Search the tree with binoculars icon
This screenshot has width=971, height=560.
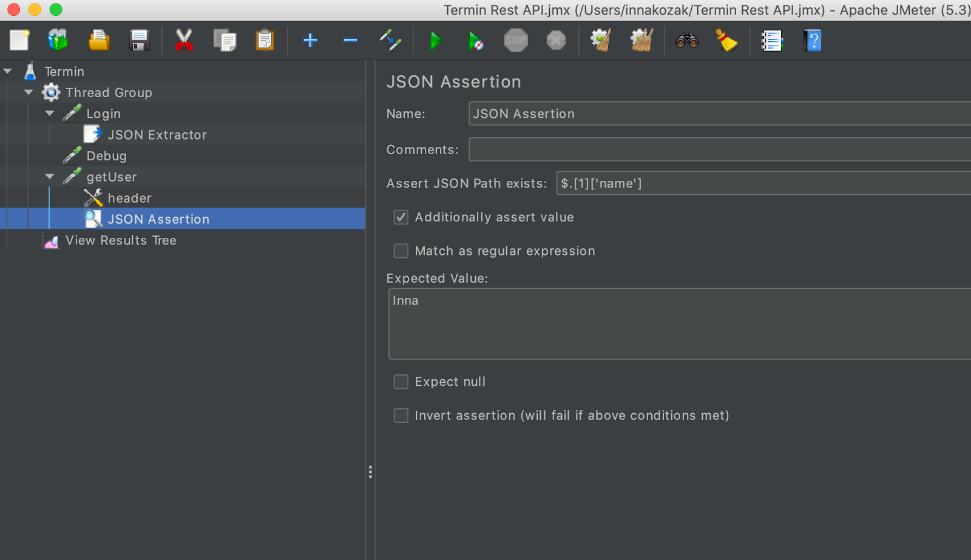click(x=687, y=41)
